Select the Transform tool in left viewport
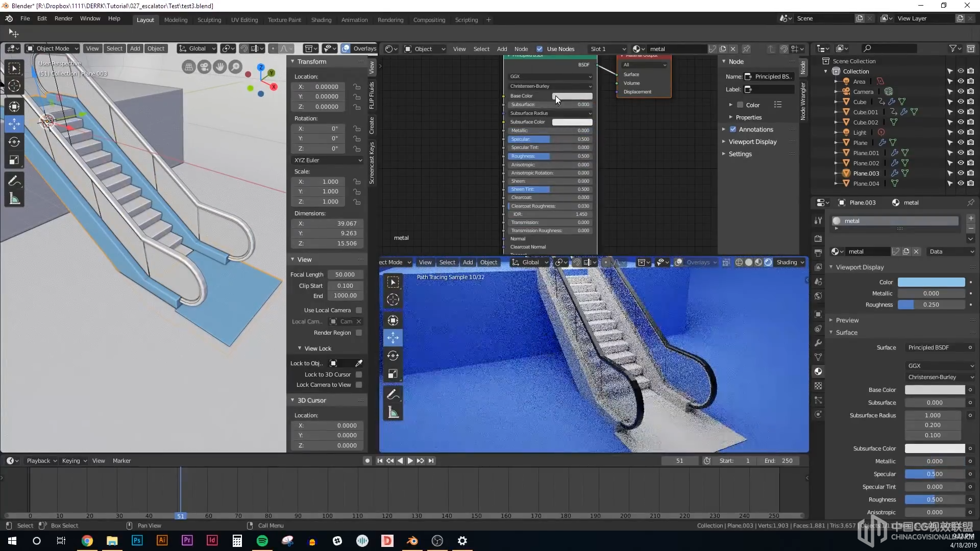The width and height of the screenshot is (980, 551). pyautogui.click(x=14, y=106)
